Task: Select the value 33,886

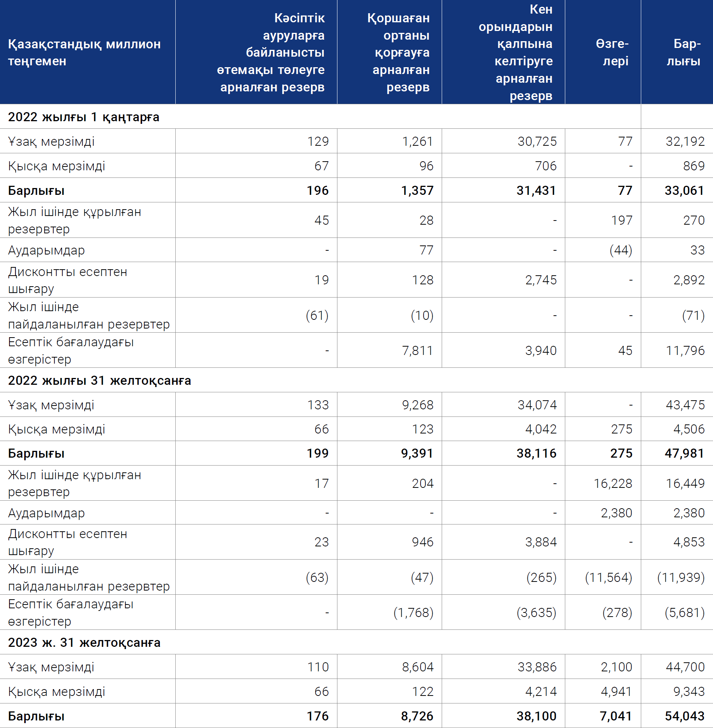Action: click(x=537, y=667)
